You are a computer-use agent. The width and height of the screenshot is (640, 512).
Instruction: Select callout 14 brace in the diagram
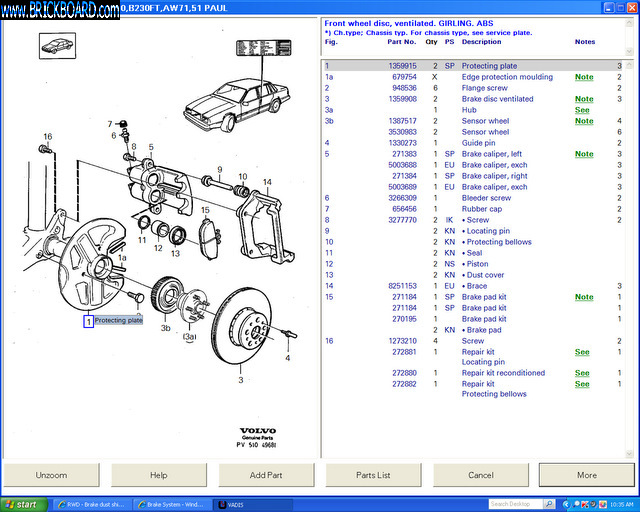coord(267,182)
